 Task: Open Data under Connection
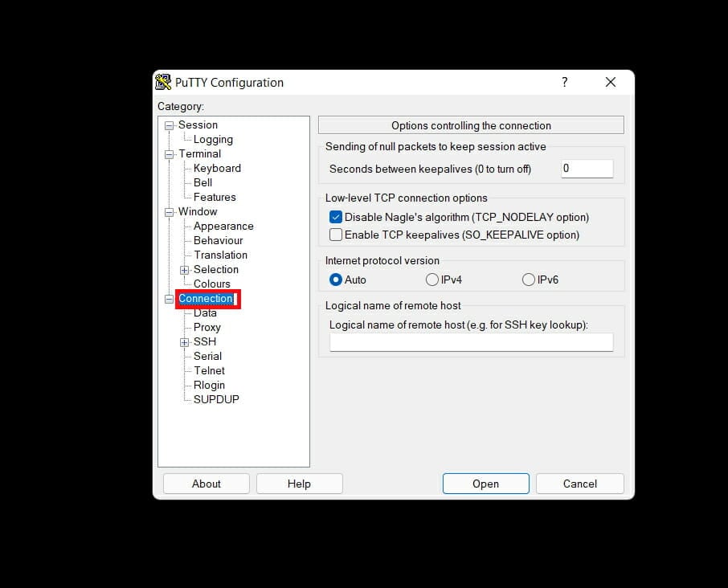point(205,312)
